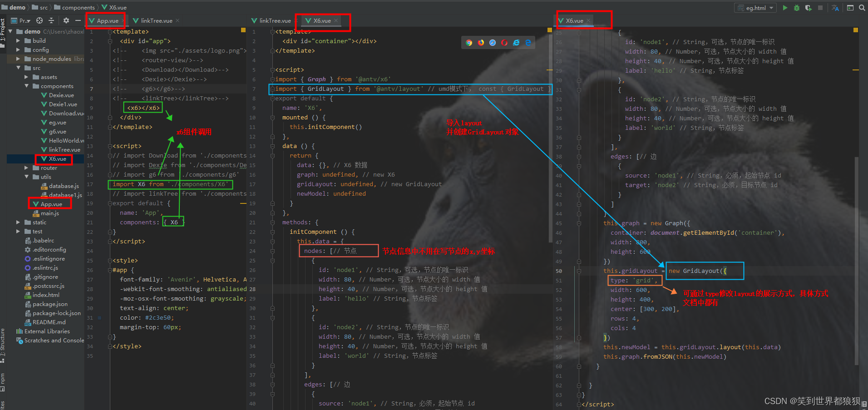868x410 pixels.
Task: Click the gray Stop button
Action: [x=820, y=8]
